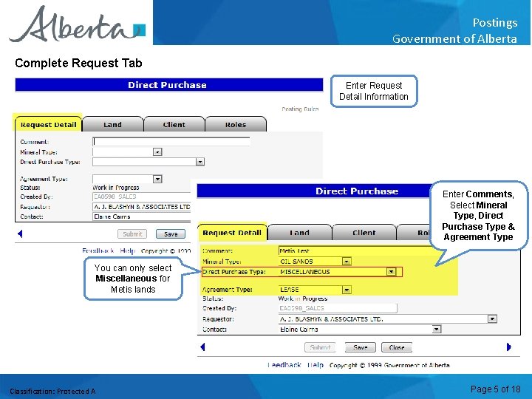Select the Client tab in the front form
Screen dimensions: 532x399
tap(364, 233)
